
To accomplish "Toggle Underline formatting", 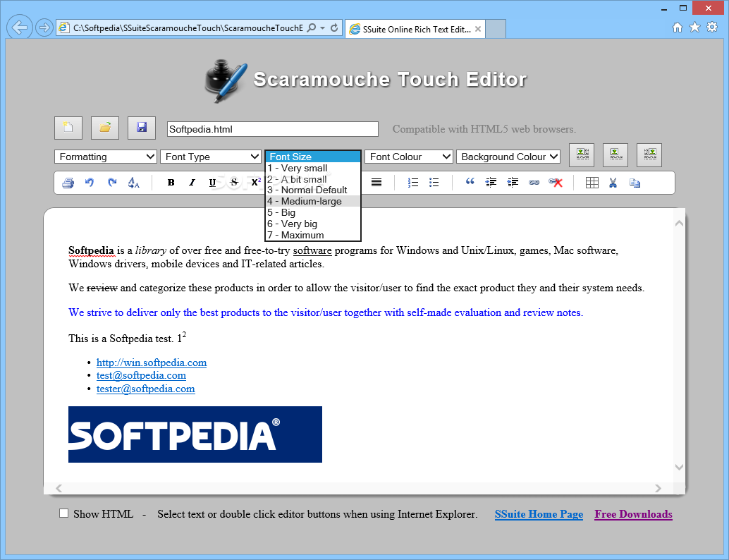I will pos(212,183).
